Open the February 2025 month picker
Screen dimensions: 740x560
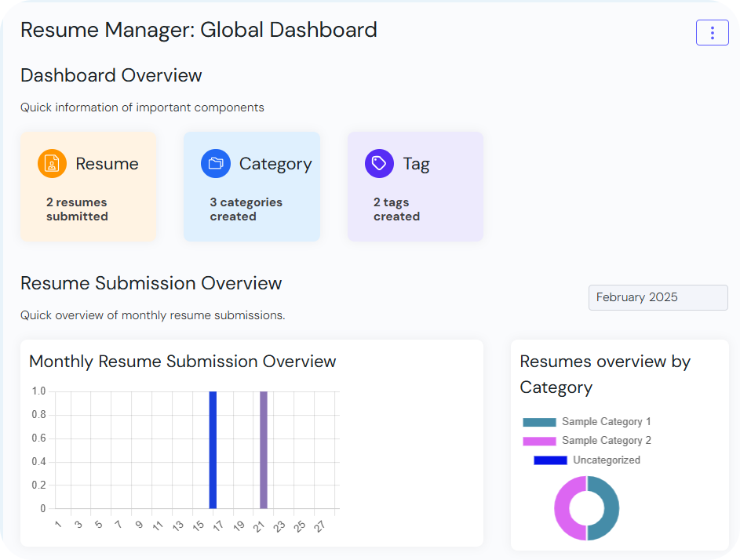tap(658, 298)
